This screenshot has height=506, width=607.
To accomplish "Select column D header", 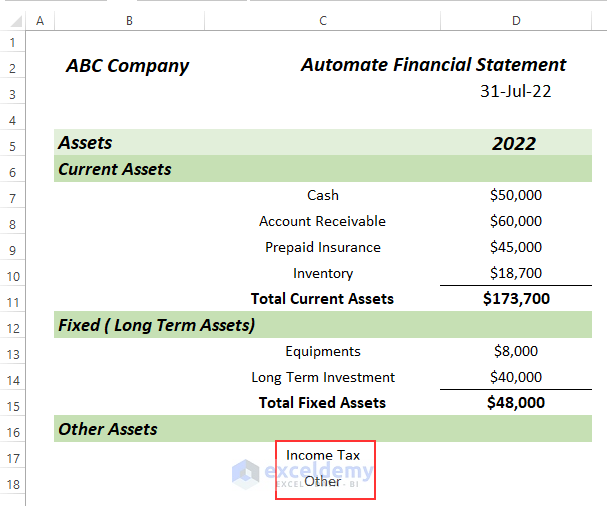I will coord(515,20).
